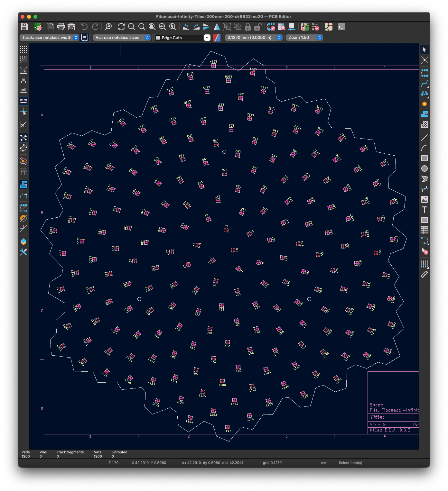This screenshot has width=448, height=491.
Task: Select the Add Vias tool
Action: [425, 104]
